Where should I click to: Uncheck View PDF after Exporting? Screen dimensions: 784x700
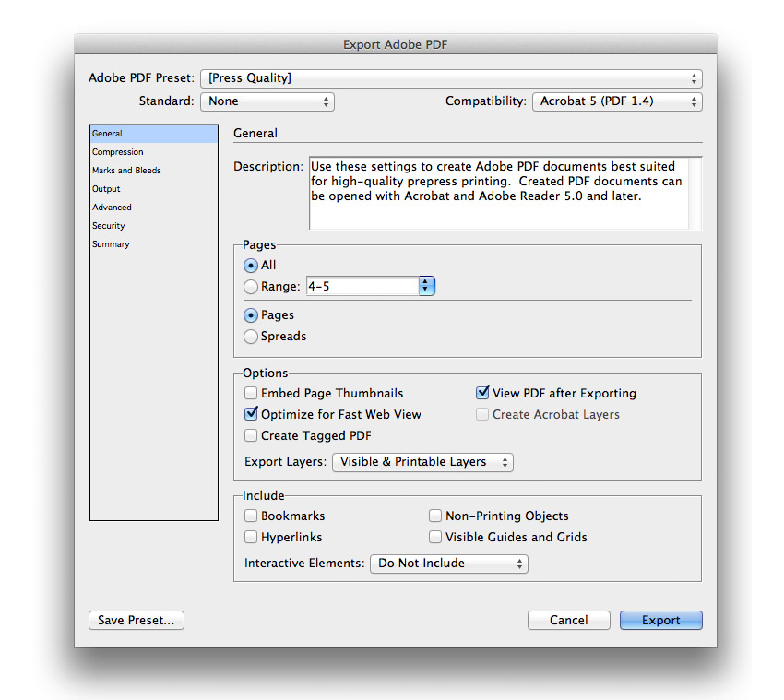tap(482, 393)
